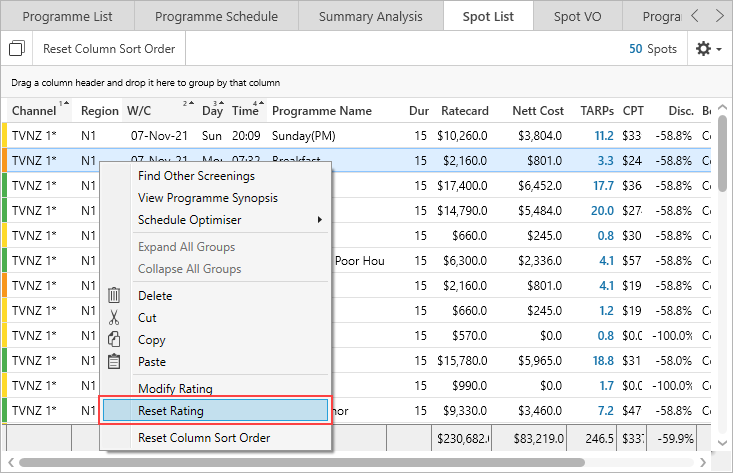This screenshot has height=473, width=733.
Task: Sort by the W/C column header
Action: point(139,111)
